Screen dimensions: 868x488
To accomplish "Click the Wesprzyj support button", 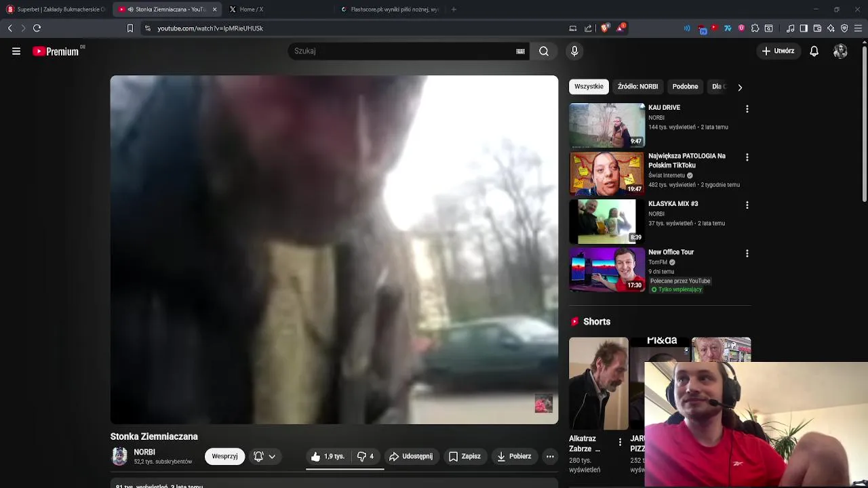I will pos(224,457).
